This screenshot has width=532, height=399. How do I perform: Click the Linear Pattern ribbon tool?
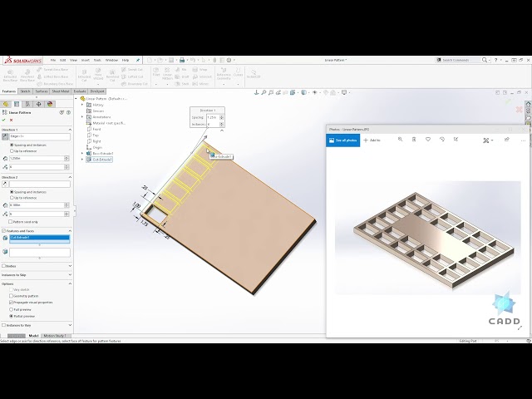tap(167, 74)
